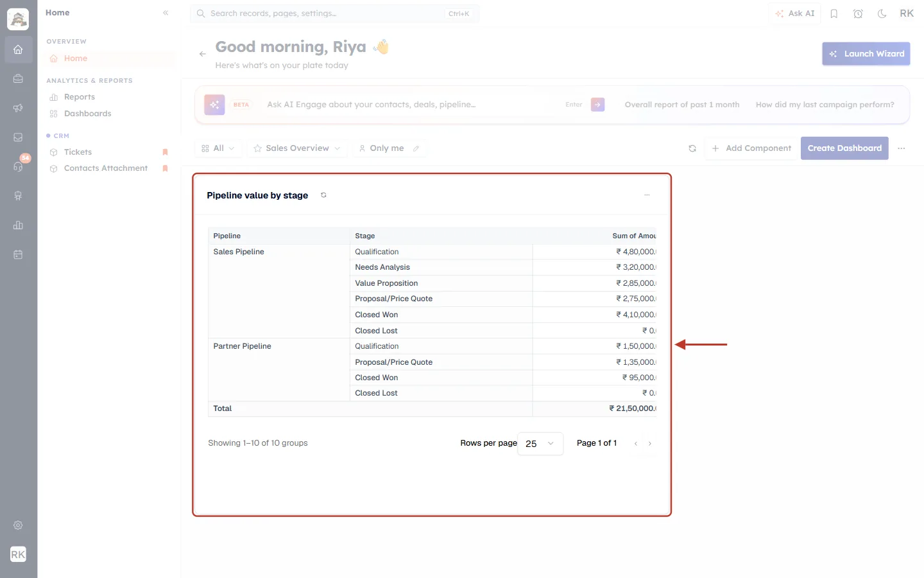Open the calendar icon in left rail
Screen dimensions: 924x578
point(18,254)
